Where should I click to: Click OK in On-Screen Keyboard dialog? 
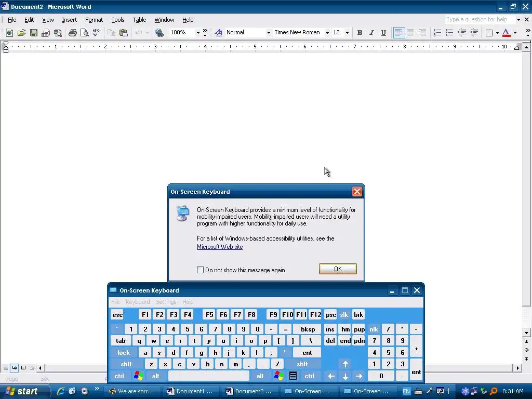[x=338, y=269]
